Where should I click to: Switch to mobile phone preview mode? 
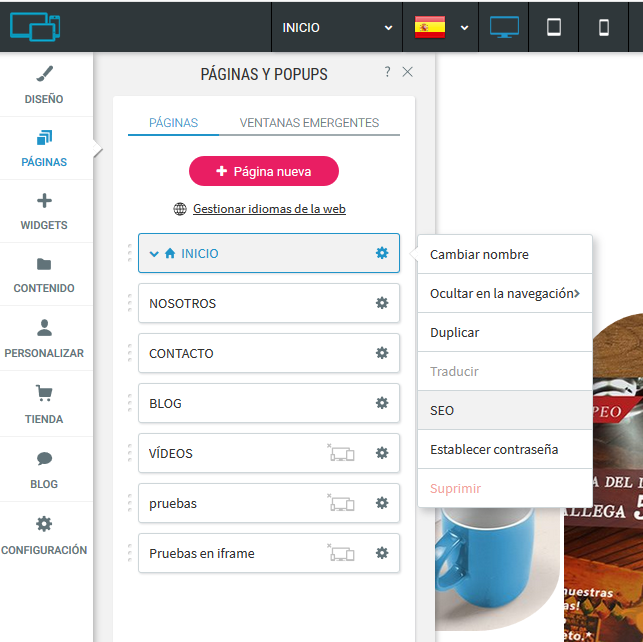(604, 27)
